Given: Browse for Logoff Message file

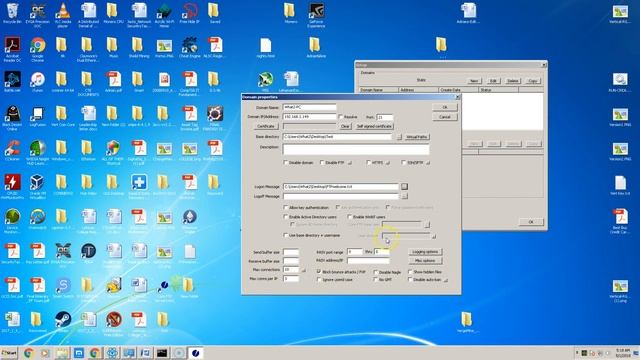Looking at the screenshot, I should point(404,196).
